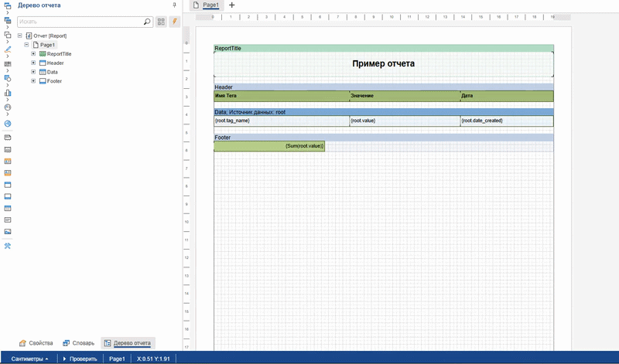Screen dimensions: 619x364
Task: Select the Footer item in report tree
Action: pos(54,81)
